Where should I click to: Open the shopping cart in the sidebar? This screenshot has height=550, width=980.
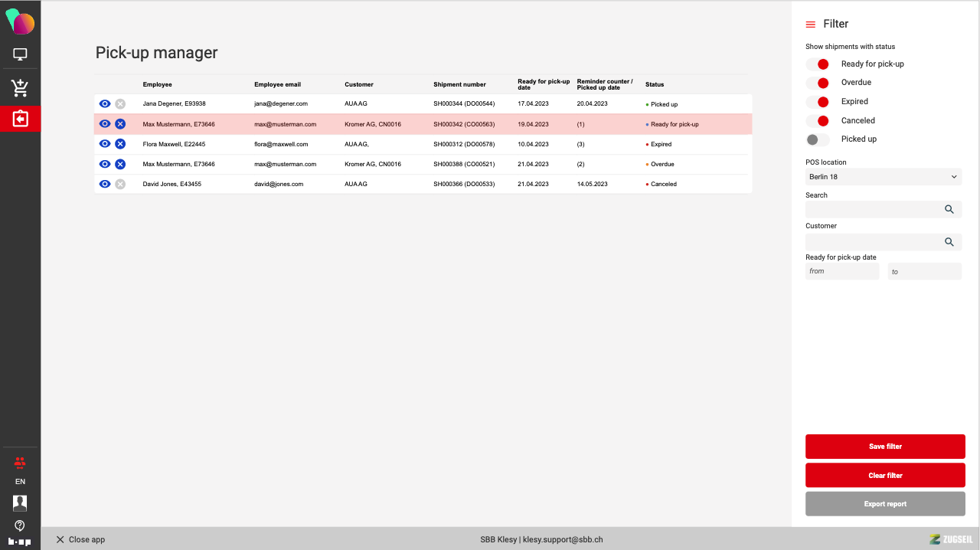click(20, 88)
